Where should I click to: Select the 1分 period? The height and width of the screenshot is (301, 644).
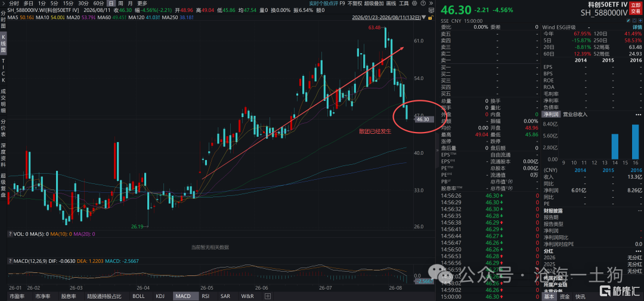[x=42, y=4]
